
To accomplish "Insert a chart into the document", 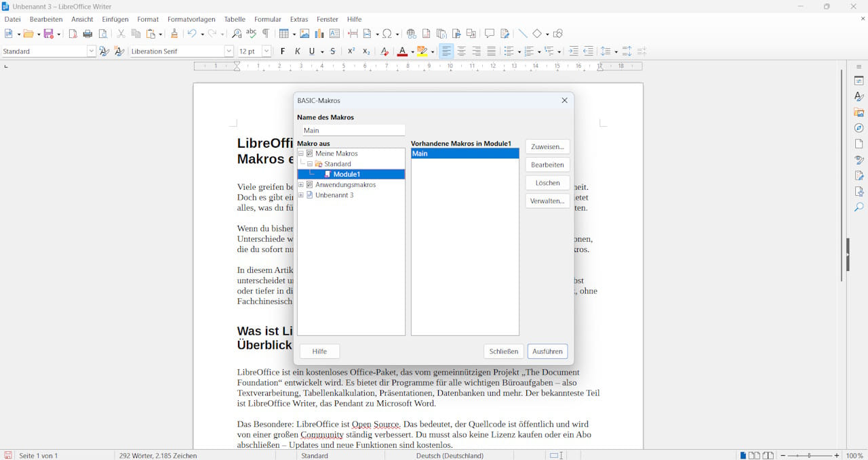I will pos(319,33).
